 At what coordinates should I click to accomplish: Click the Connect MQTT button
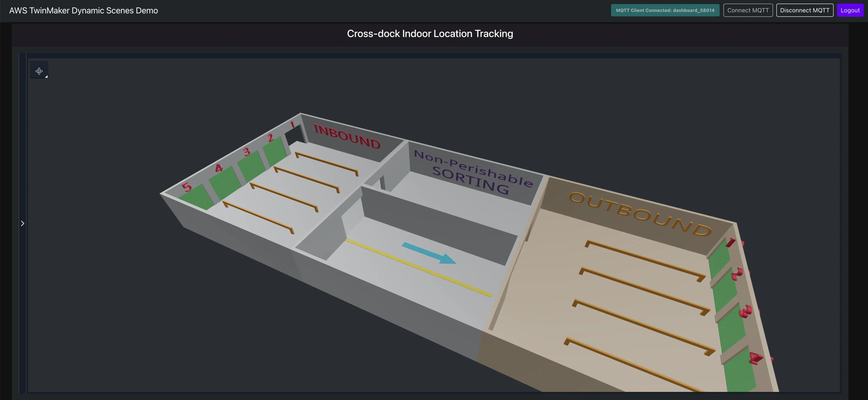click(748, 10)
